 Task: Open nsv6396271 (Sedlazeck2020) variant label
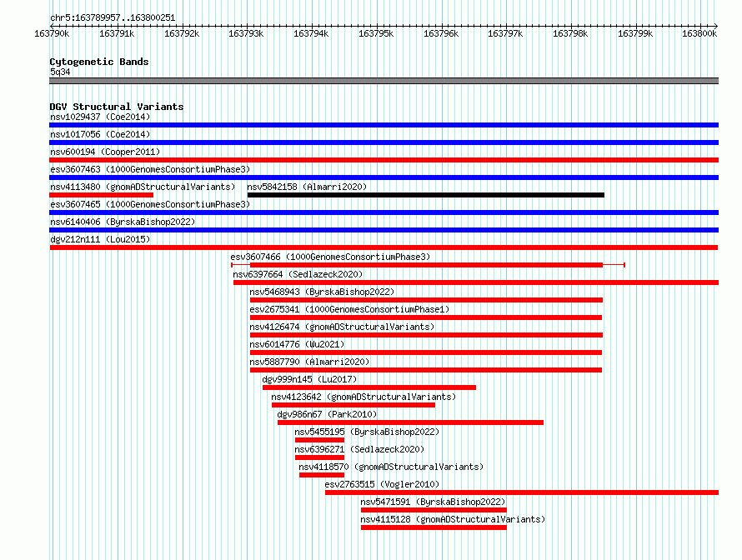tap(359, 449)
